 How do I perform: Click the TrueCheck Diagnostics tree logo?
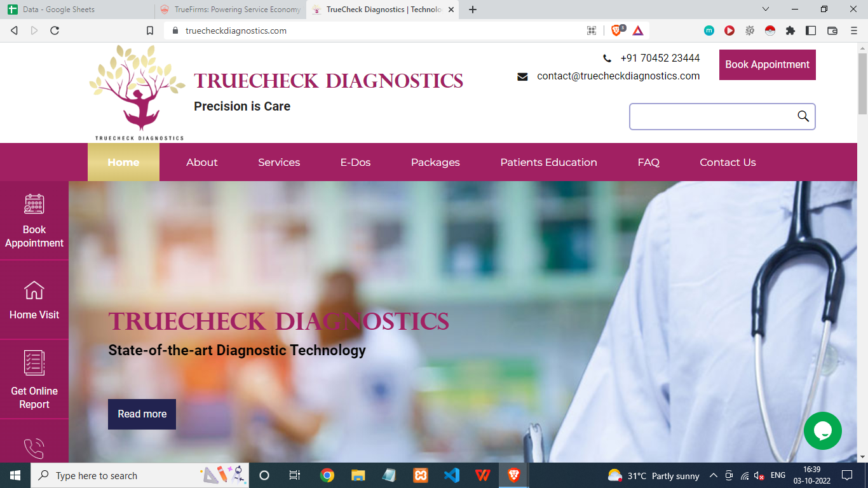(x=138, y=93)
